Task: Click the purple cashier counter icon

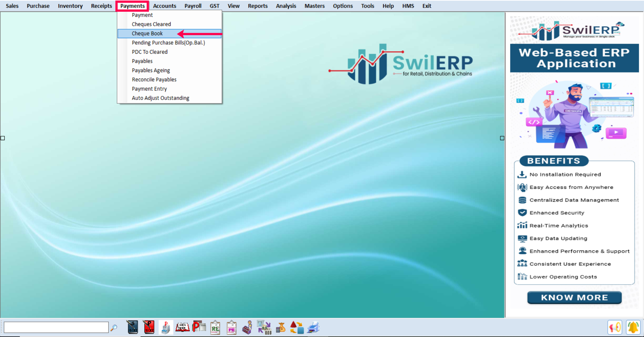Action: [x=247, y=327]
